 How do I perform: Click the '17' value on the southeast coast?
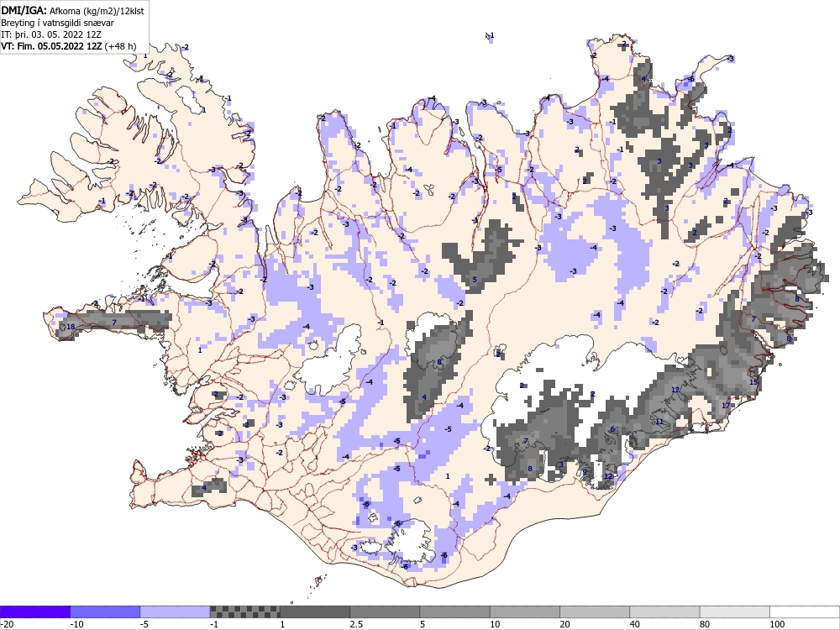pyautogui.click(x=726, y=406)
